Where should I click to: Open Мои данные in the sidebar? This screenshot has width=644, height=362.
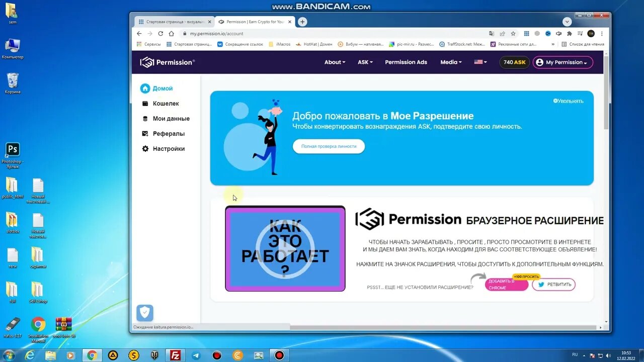166,119
